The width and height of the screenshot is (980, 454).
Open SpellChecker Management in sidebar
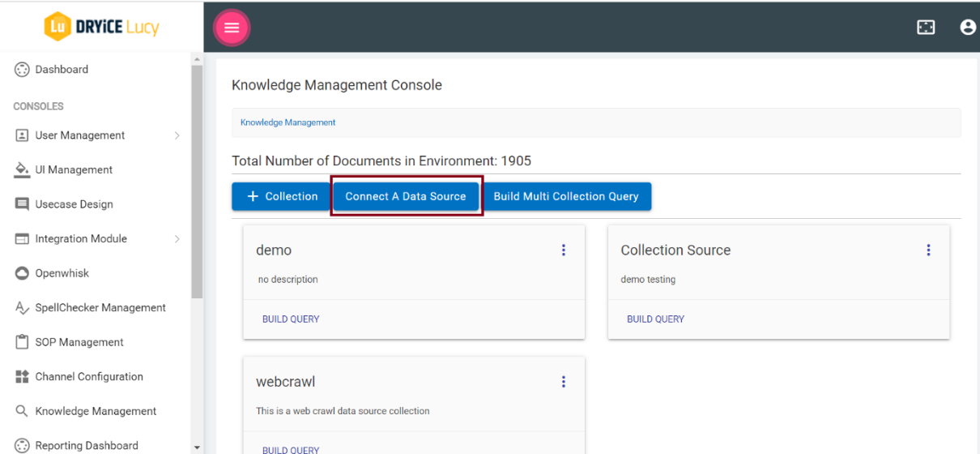100,308
